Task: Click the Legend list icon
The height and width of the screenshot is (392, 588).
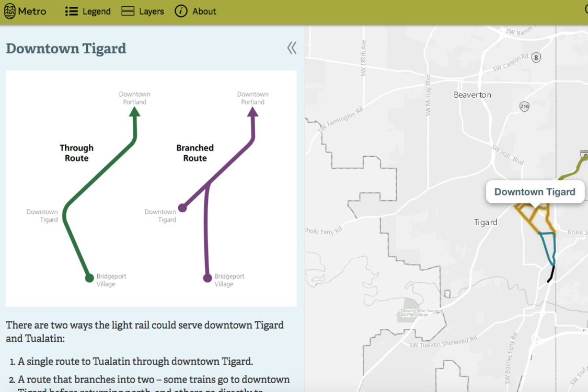Action: click(71, 11)
